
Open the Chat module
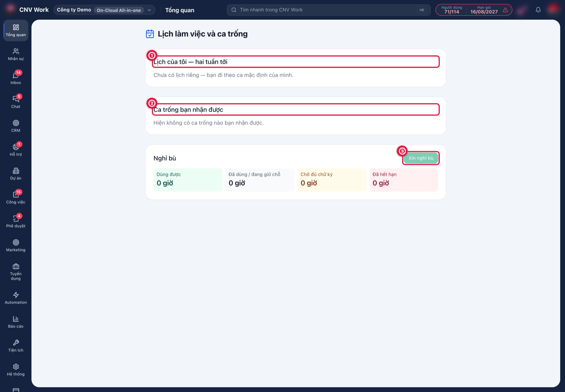(x=16, y=102)
